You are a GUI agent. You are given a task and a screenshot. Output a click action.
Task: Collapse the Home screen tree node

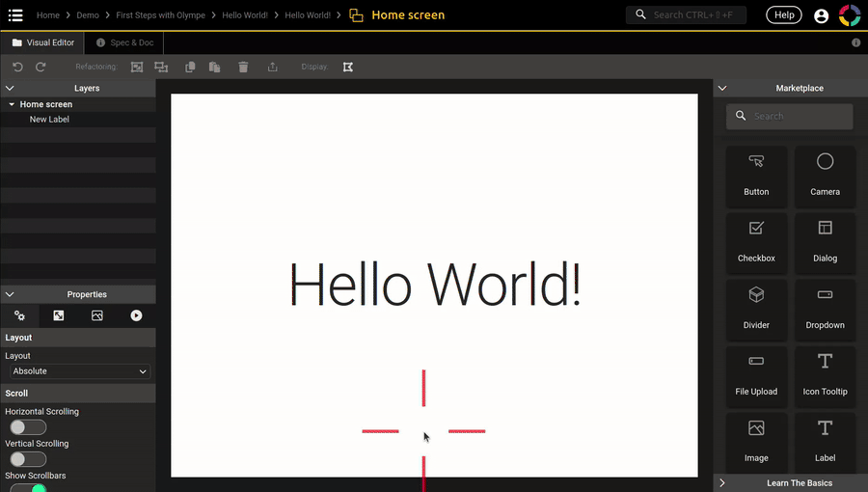12,104
